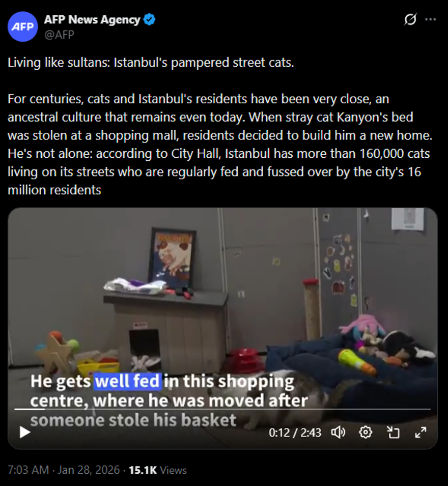This screenshot has width=448, height=486.
Task: Mute the video with speaker icon
Action: tap(338, 432)
